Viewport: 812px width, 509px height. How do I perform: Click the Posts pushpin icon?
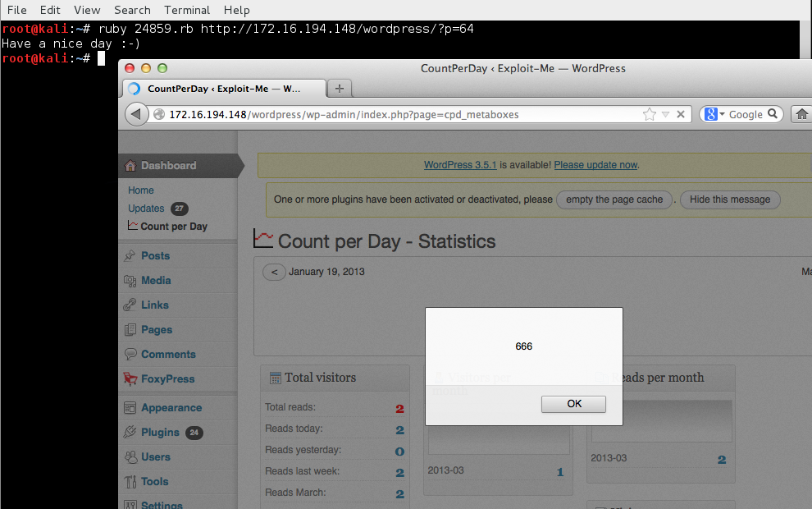pos(130,255)
